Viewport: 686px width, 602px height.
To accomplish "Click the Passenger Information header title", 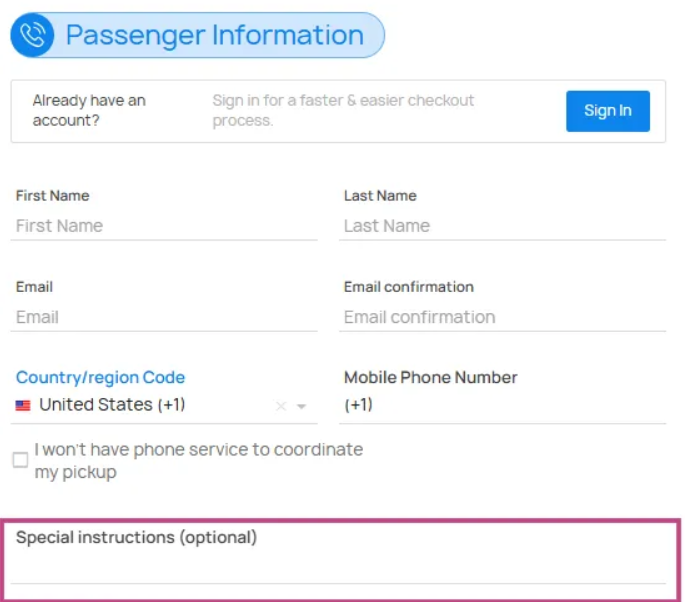I will (215, 35).
